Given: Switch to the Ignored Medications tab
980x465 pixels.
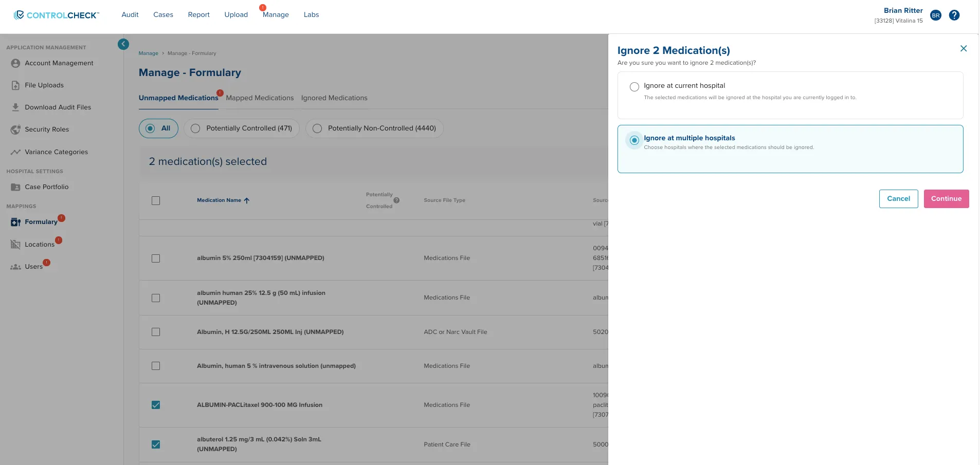Looking at the screenshot, I should 334,98.
